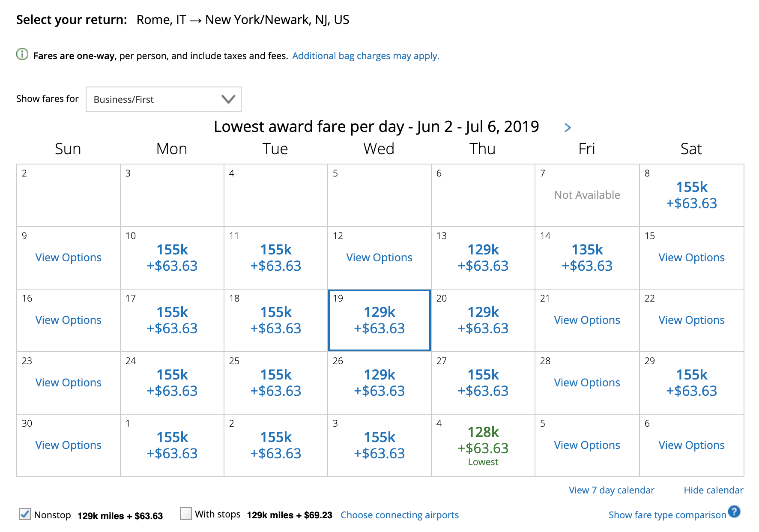Select the 129k fare on June 13
Image resolution: width=759 pixels, height=532 pixels.
pyautogui.click(x=483, y=257)
